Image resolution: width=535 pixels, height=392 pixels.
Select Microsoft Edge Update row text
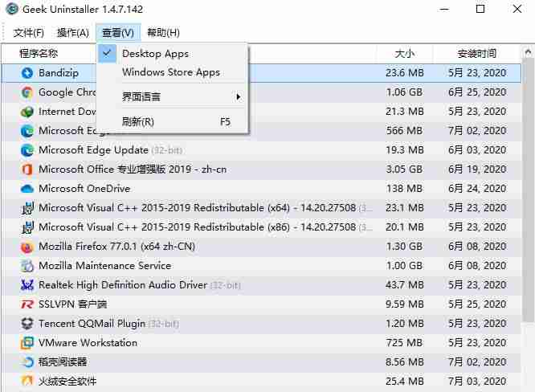coord(93,150)
